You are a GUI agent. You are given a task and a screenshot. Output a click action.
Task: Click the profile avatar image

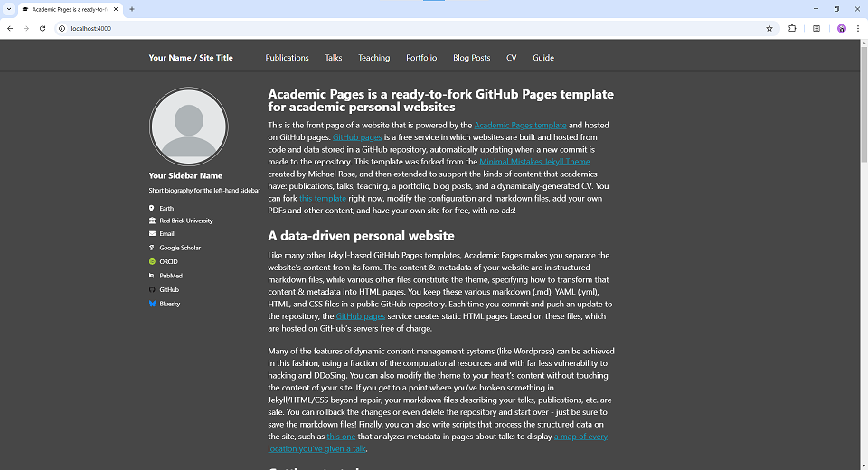(x=189, y=127)
